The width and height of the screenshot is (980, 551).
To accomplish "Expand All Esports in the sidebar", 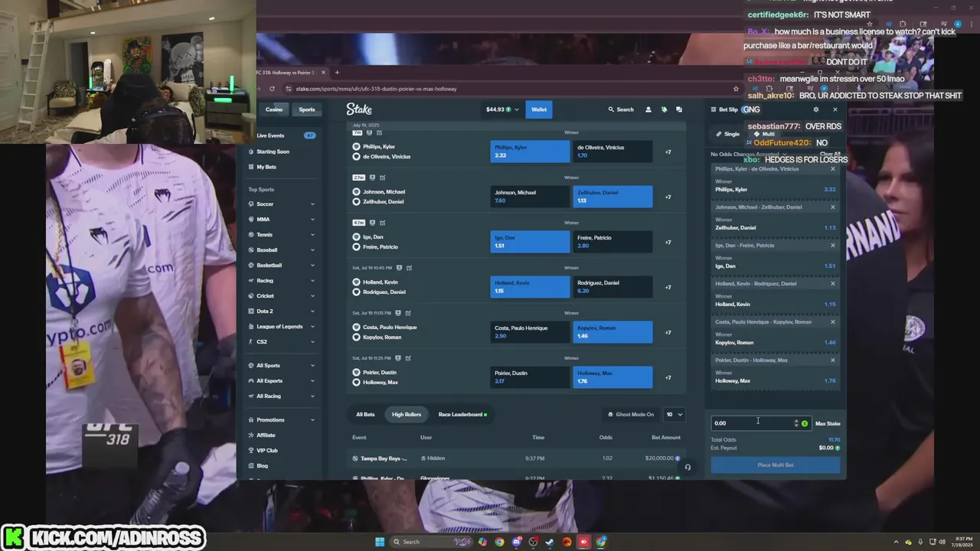I will (x=312, y=380).
